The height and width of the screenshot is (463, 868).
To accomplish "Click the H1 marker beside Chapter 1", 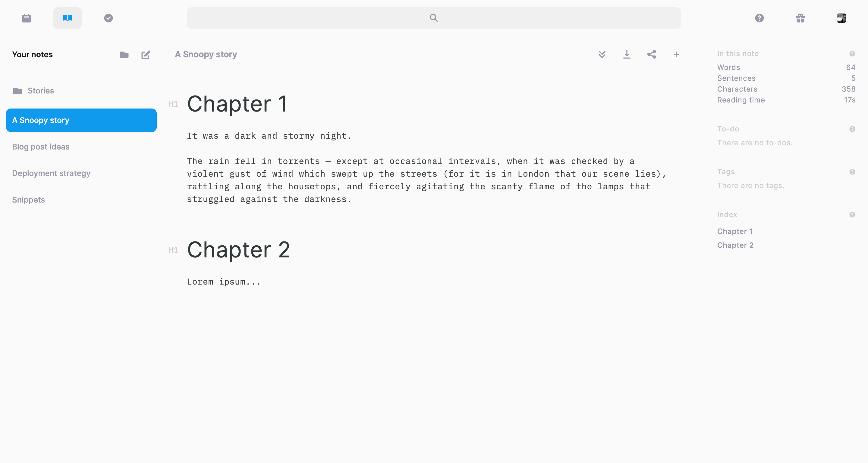I will [x=173, y=104].
